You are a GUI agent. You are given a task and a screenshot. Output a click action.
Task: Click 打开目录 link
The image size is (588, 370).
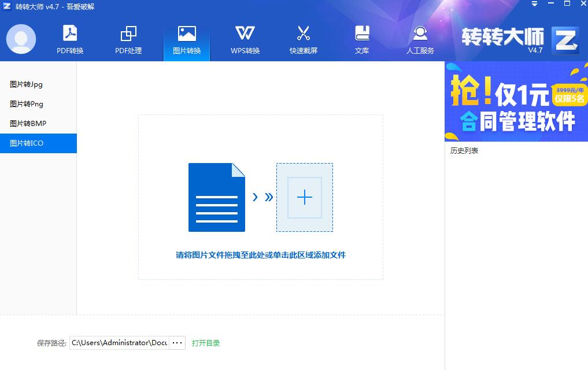(x=205, y=343)
